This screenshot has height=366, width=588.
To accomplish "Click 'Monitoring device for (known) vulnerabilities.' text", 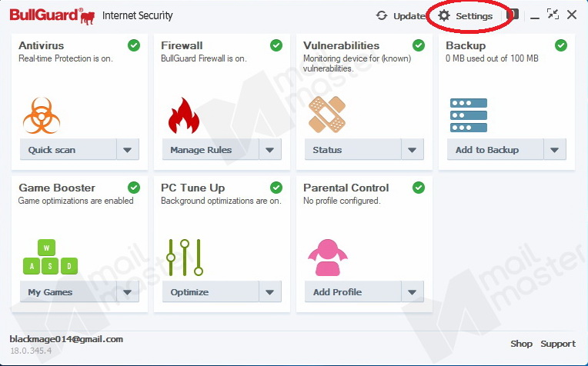I will tap(357, 63).
